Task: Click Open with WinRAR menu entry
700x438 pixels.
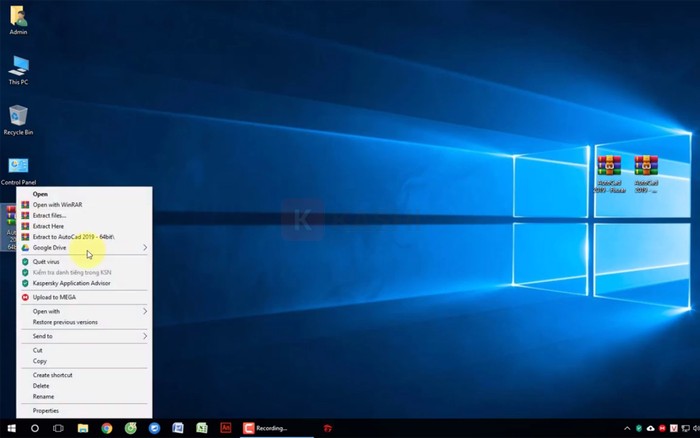Action: [57, 204]
